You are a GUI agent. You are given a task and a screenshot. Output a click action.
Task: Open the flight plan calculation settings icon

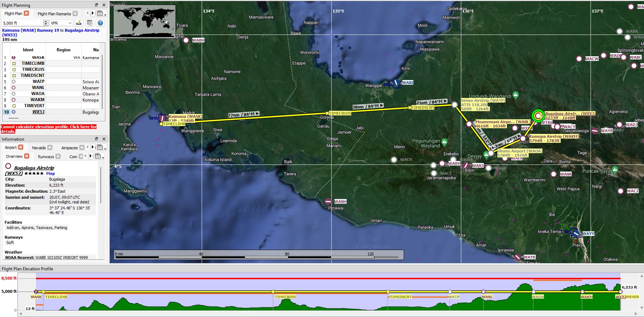[90, 23]
